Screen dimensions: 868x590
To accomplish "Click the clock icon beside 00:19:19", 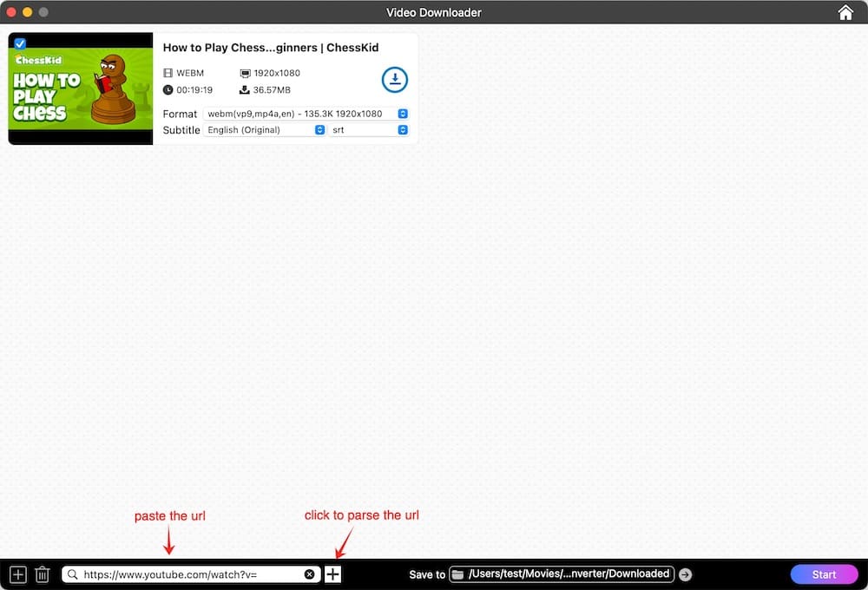I will 168,89.
